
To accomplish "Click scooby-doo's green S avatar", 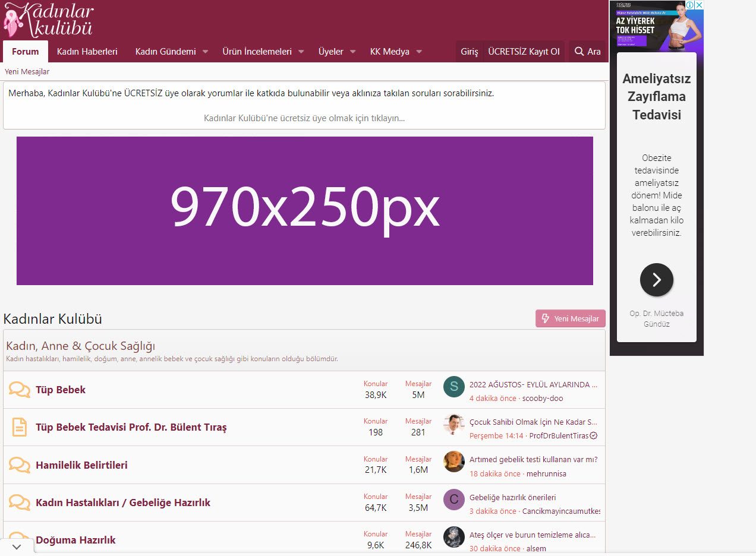I will [x=454, y=387].
